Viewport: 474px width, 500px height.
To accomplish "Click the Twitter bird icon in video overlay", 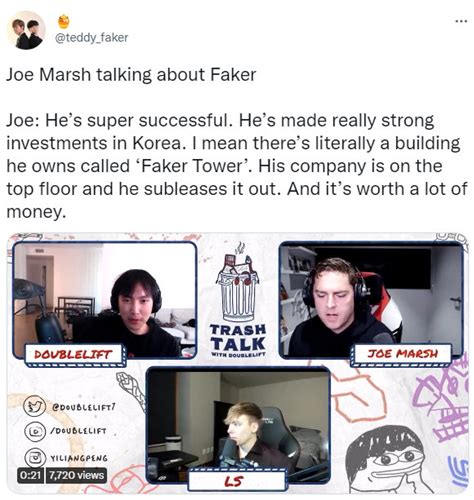I will pyautogui.click(x=35, y=405).
